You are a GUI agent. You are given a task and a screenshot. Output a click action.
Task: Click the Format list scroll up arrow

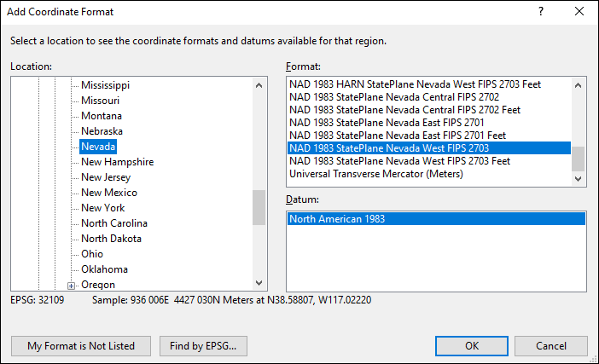[x=578, y=85]
